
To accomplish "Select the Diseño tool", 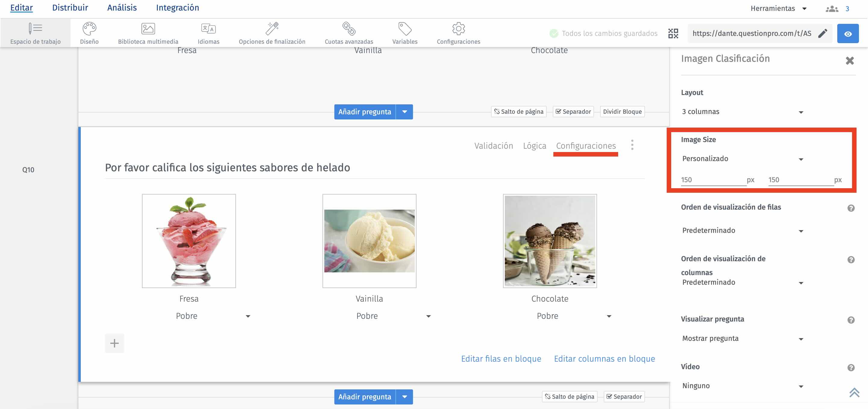I will (89, 32).
